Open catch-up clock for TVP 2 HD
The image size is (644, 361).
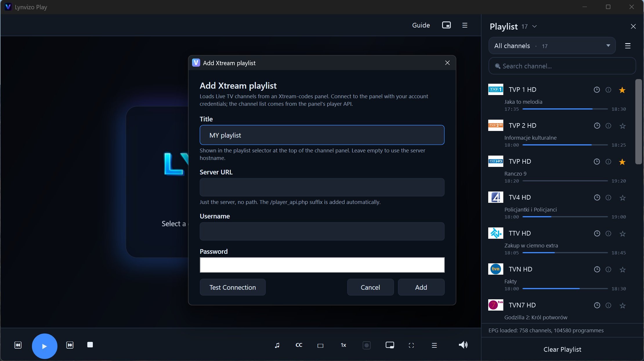(x=597, y=126)
